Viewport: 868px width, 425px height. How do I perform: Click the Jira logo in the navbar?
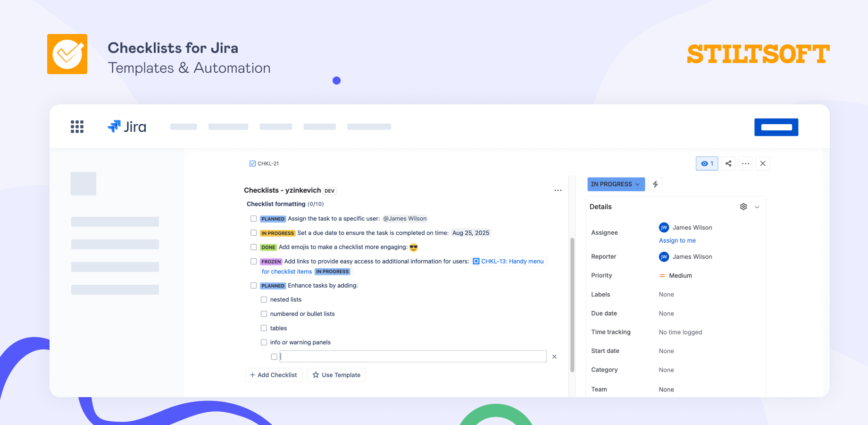(x=126, y=126)
